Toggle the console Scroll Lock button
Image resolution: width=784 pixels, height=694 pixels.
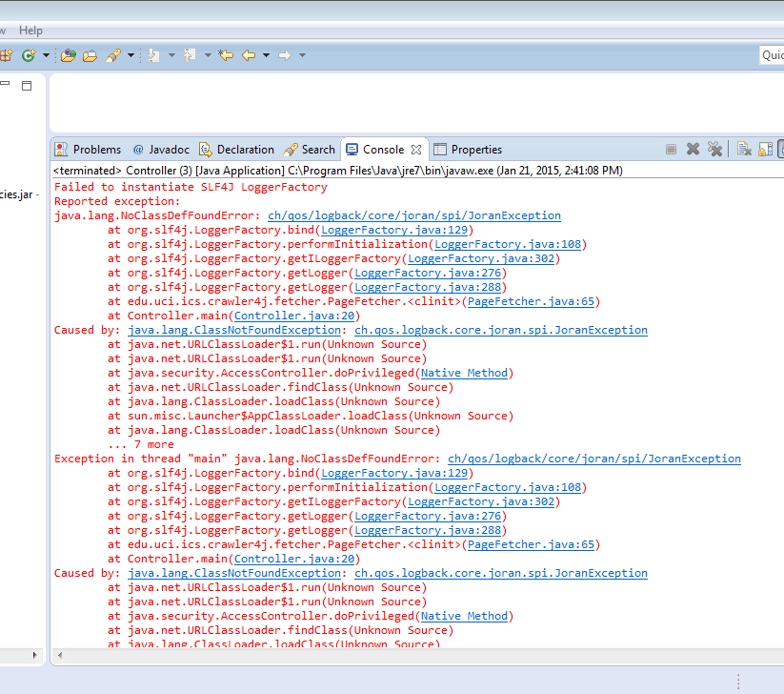pos(765,149)
